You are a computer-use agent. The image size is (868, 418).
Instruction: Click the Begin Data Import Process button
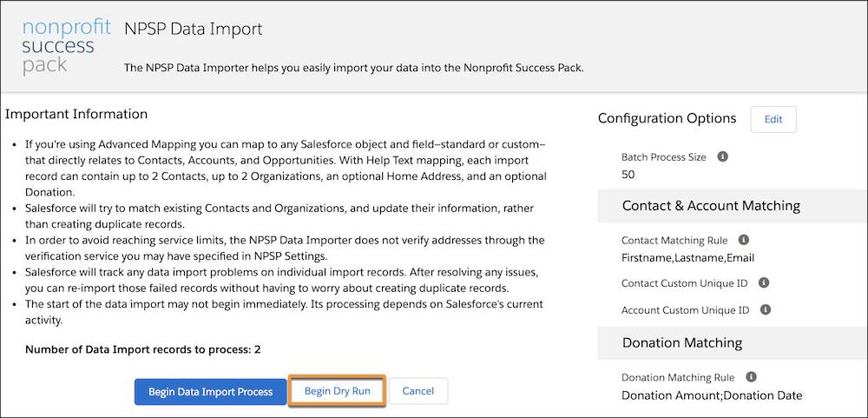click(210, 391)
